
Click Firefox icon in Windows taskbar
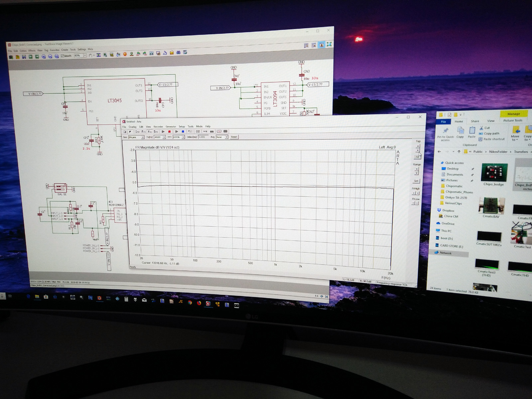click(x=199, y=303)
